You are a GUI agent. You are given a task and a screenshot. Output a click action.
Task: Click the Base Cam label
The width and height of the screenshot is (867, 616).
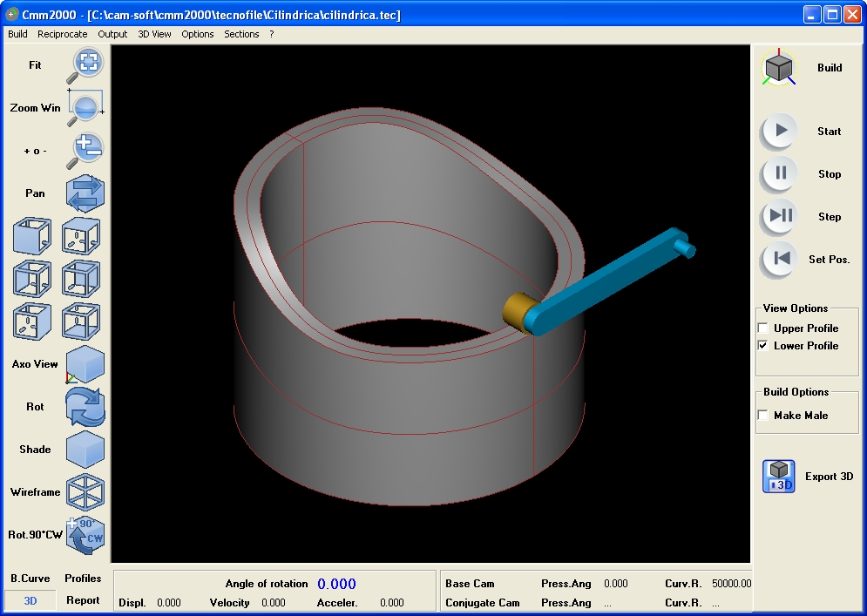tap(470, 584)
